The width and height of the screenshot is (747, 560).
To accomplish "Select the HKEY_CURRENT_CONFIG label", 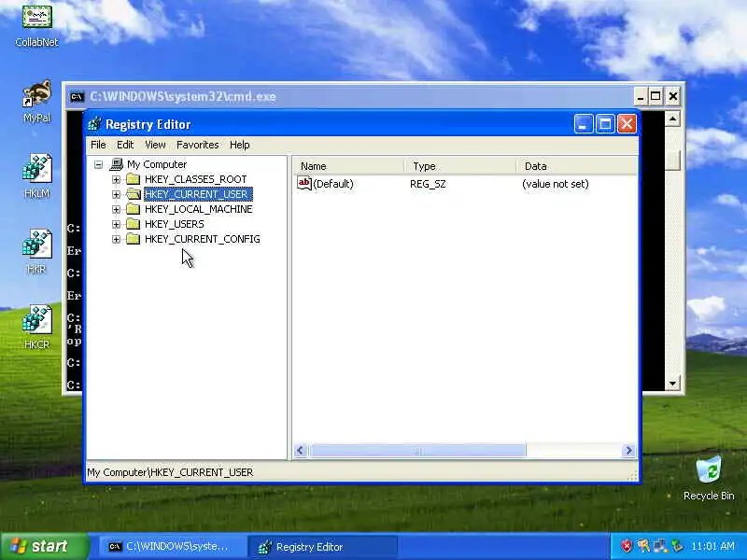I will point(203,239).
